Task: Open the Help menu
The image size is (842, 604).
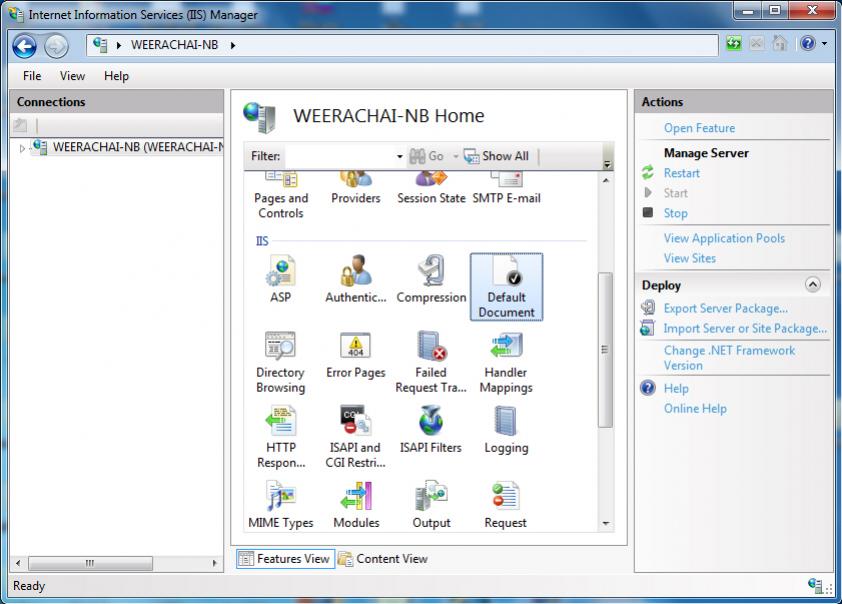Action: tap(117, 76)
